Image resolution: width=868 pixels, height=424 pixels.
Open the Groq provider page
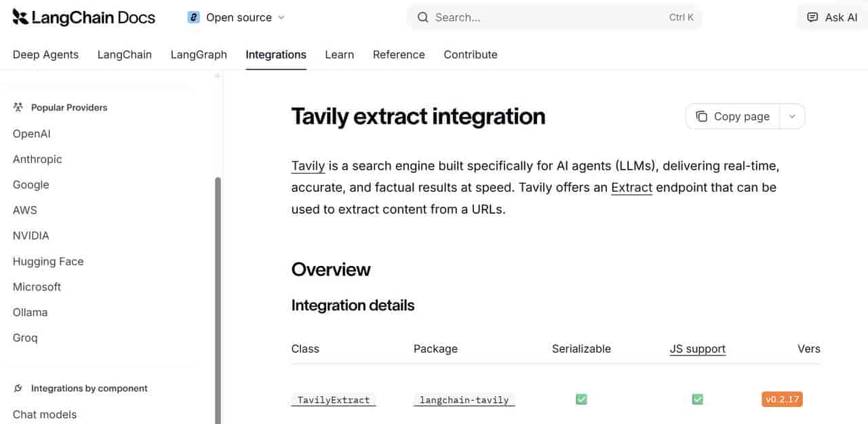point(25,337)
